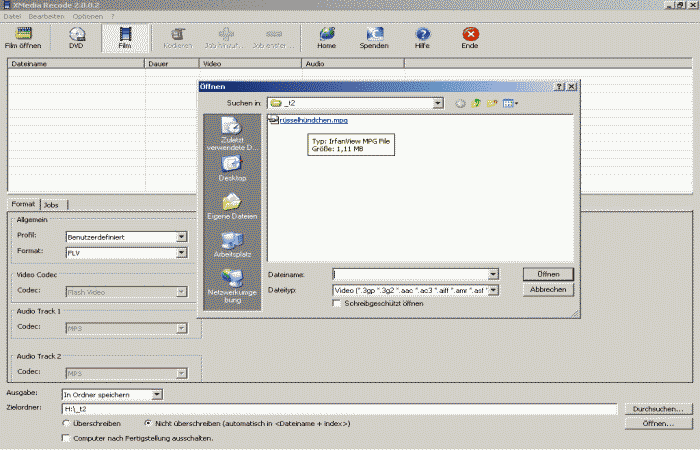This screenshot has height=450, width=700.
Task: Open the Home toolbar icon
Action: (x=326, y=38)
